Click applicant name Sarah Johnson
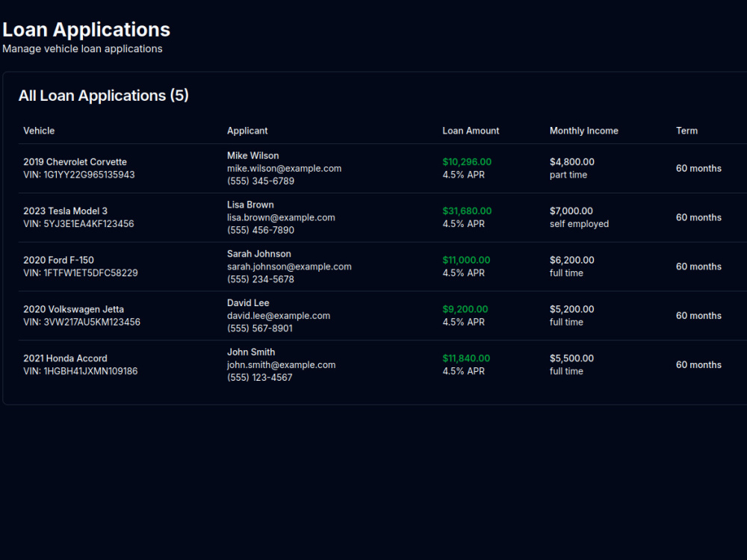The width and height of the screenshot is (747, 560). [259, 254]
